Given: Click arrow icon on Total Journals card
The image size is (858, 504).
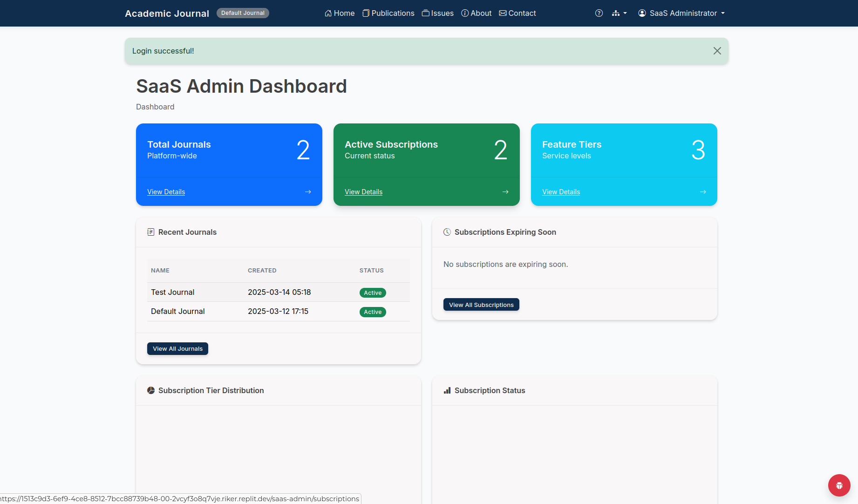Looking at the screenshot, I should (x=308, y=192).
